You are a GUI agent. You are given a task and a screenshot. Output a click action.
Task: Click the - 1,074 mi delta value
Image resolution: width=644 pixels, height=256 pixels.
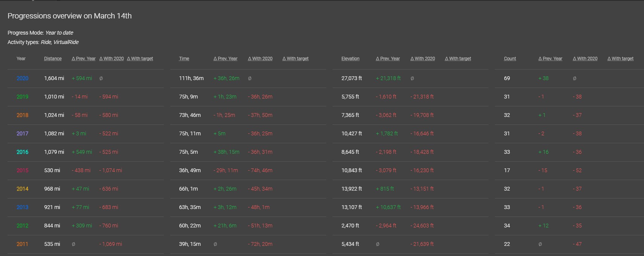click(111, 170)
